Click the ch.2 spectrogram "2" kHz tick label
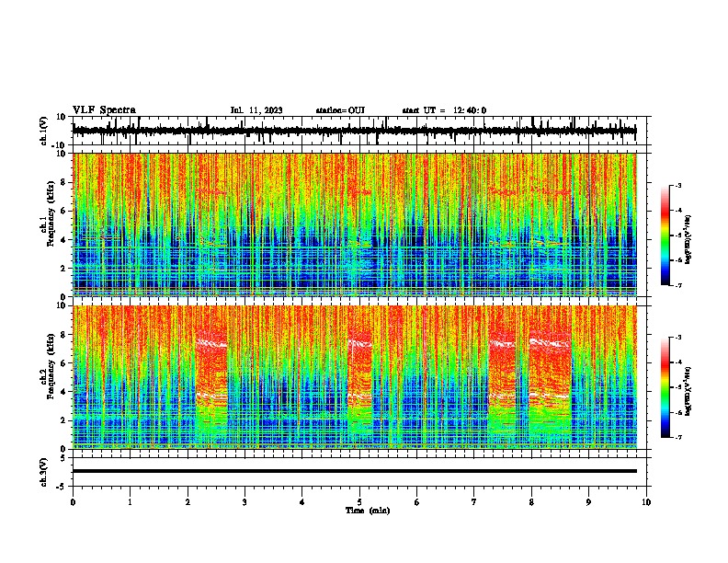 pos(63,420)
